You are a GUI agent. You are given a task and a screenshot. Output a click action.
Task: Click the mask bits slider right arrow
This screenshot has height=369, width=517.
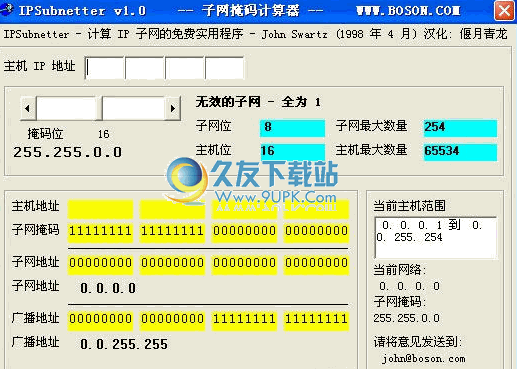coord(173,108)
